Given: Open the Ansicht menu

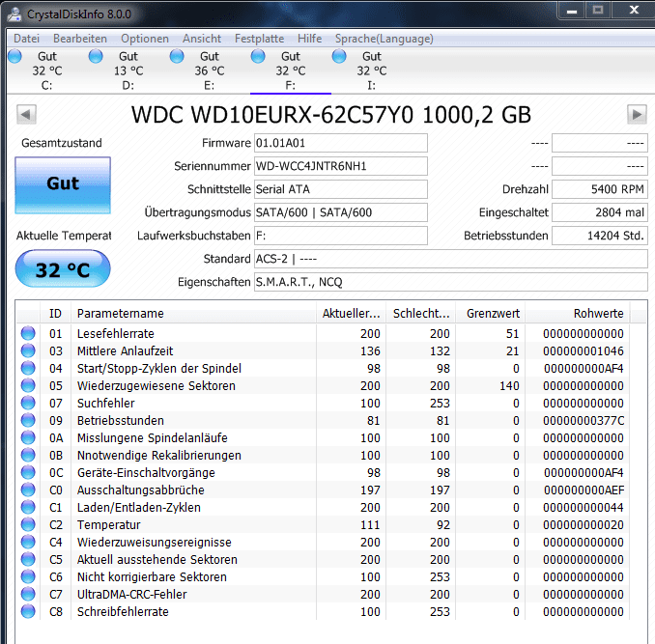Looking at the screenshot, I should pyautogui.click(x=202, y=39).
